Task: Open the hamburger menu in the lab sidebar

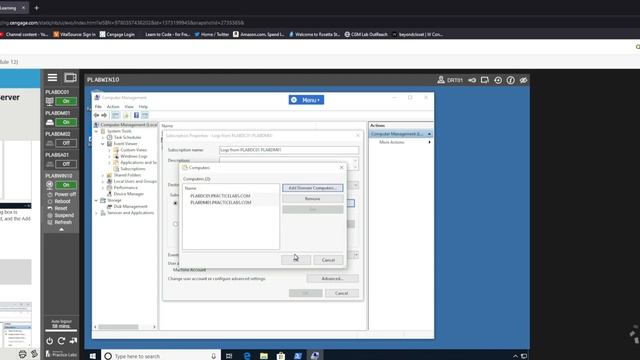Action: [52, 78]
